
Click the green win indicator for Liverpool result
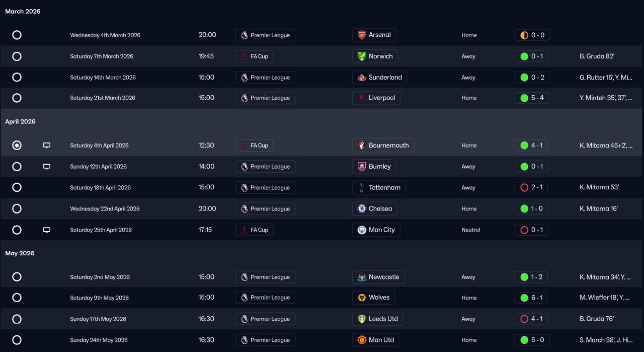pyautogui.click(x=524, y=98)
